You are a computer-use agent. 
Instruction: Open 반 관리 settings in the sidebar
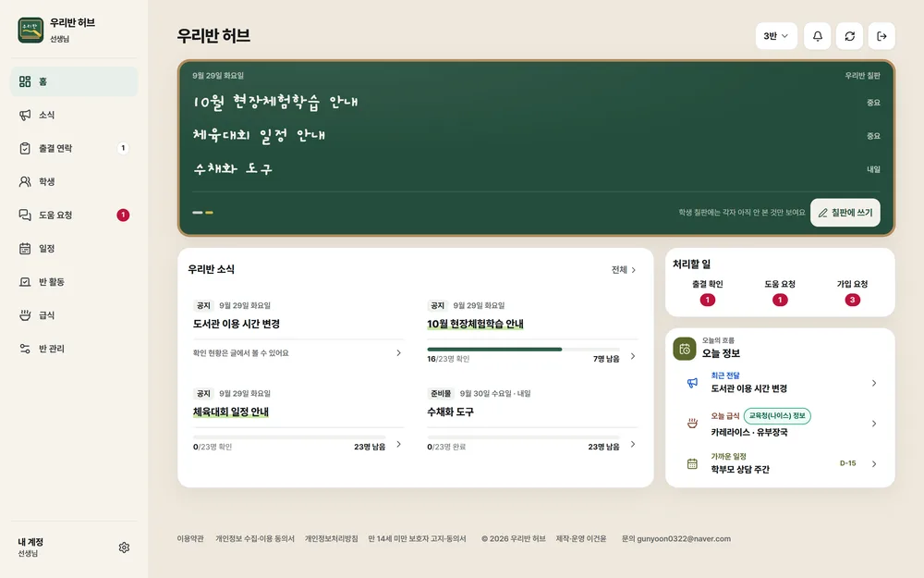click(x=74, y=349)
